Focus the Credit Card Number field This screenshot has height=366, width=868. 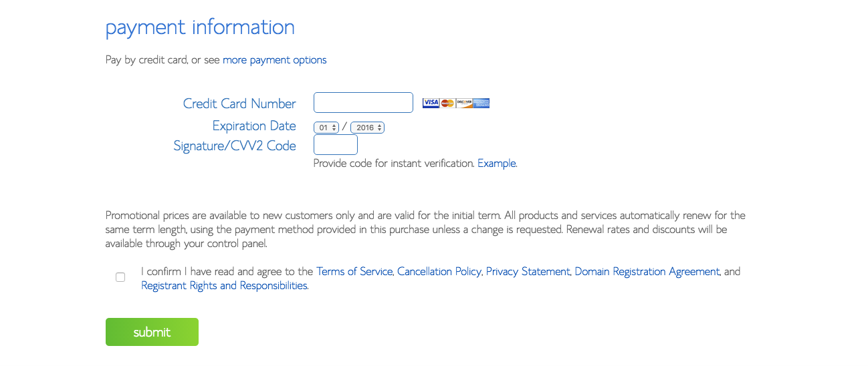(x=363, y=103)
